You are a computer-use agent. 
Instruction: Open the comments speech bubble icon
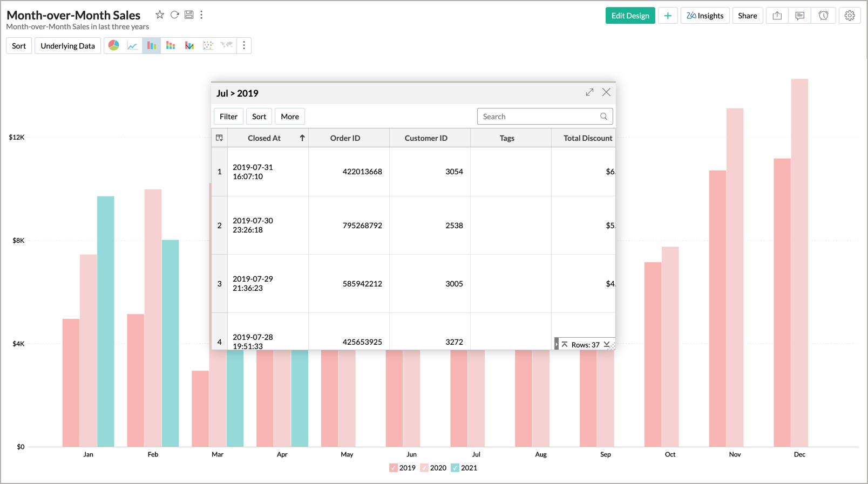point(799,16)
